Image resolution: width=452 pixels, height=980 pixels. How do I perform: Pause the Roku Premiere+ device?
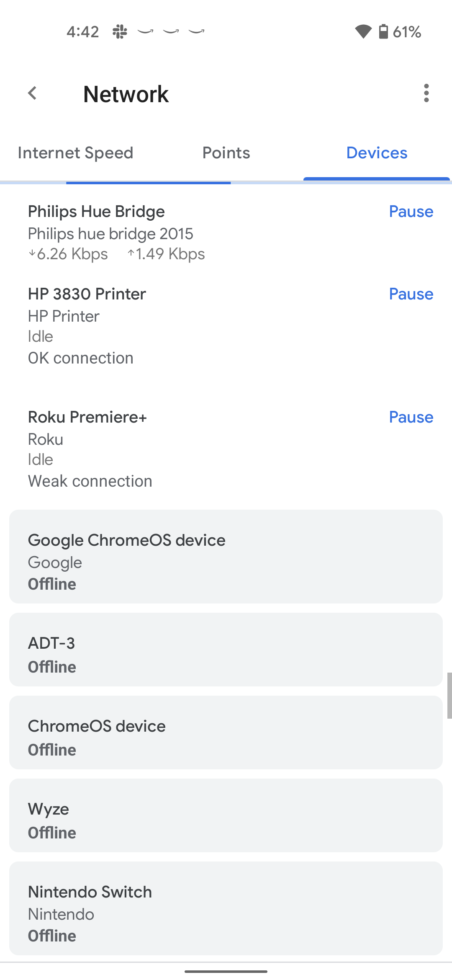pos(411,417)
